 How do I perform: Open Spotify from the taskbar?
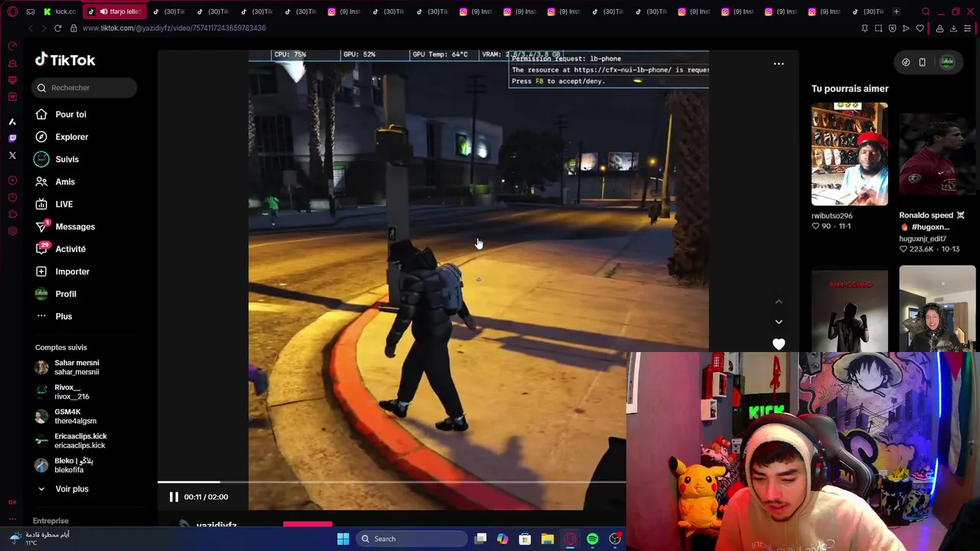pyautogui.click(x=593, y=539)
